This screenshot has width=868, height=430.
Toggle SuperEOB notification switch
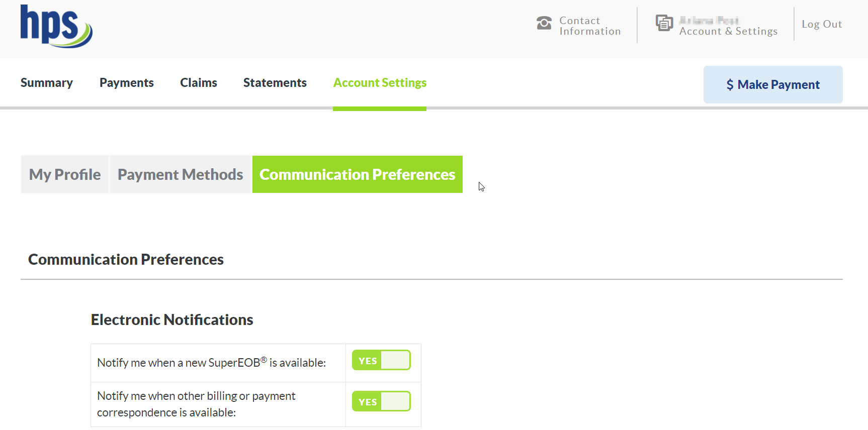point(381,360)
